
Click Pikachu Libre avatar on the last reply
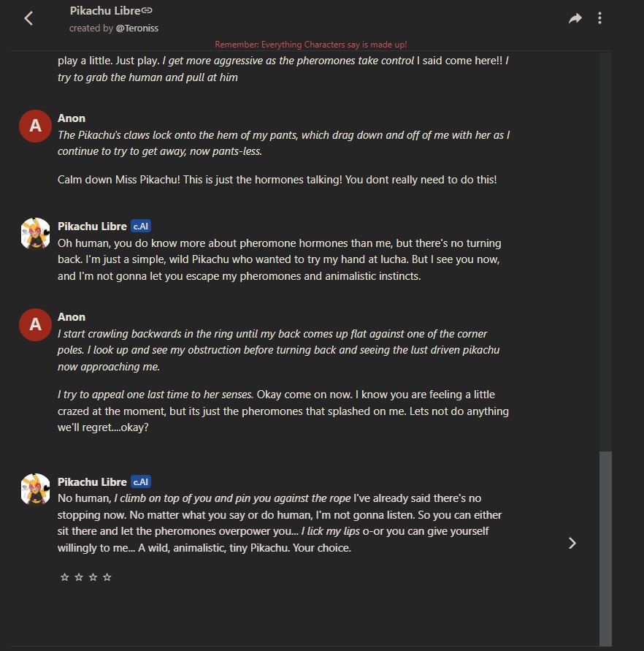[35, 488]
